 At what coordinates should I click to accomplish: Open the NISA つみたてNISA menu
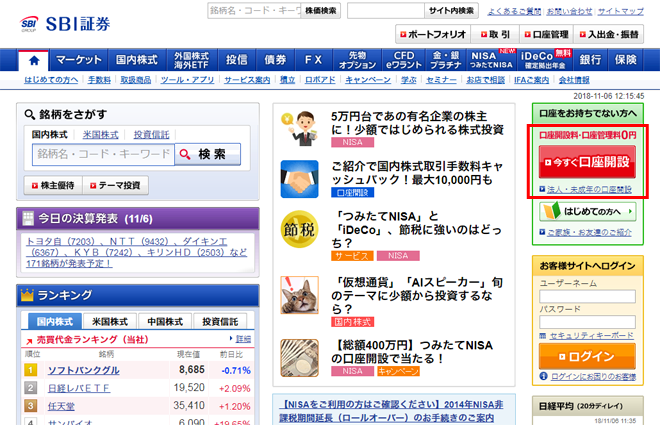pyautogui.click(x=491, y=60)
